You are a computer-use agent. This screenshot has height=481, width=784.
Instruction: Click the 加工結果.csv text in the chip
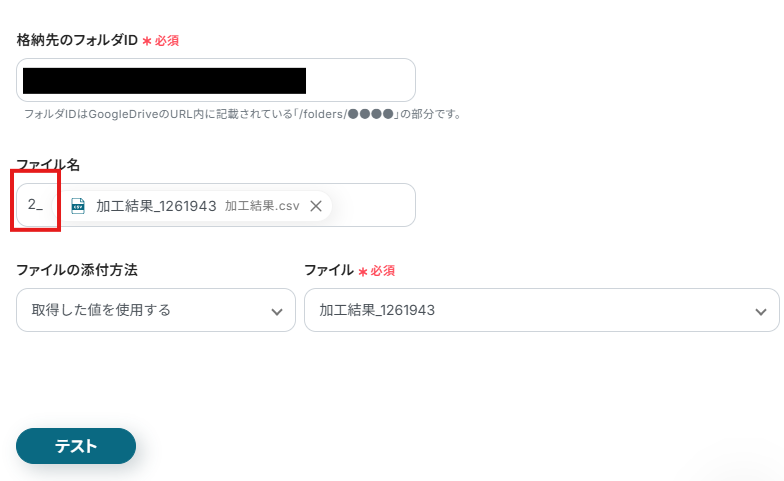tap(262, 206)
